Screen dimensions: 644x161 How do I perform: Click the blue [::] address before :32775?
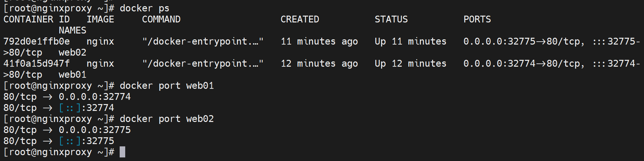click(70, 141)
